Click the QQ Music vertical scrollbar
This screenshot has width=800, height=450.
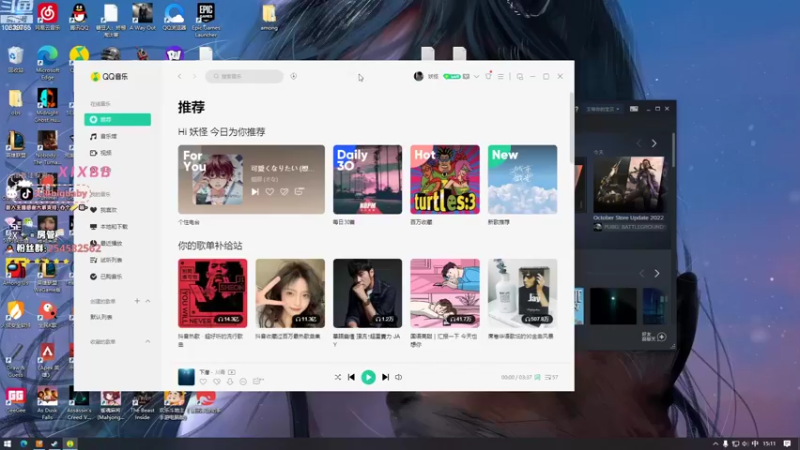571,128
